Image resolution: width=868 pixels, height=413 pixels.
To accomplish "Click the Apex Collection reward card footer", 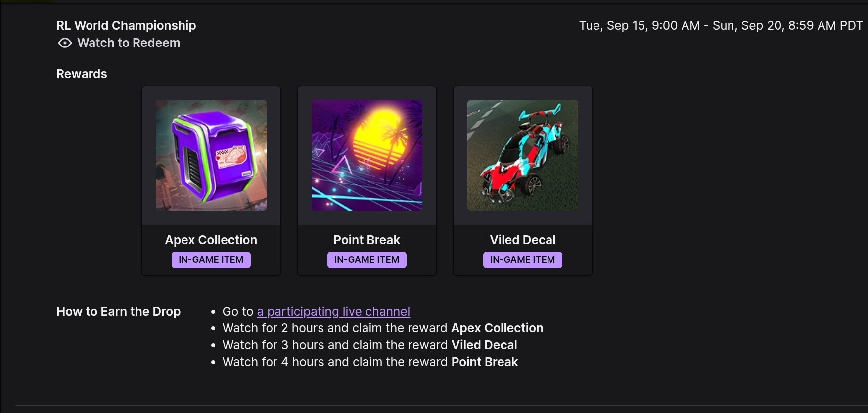I will [211, 250].
